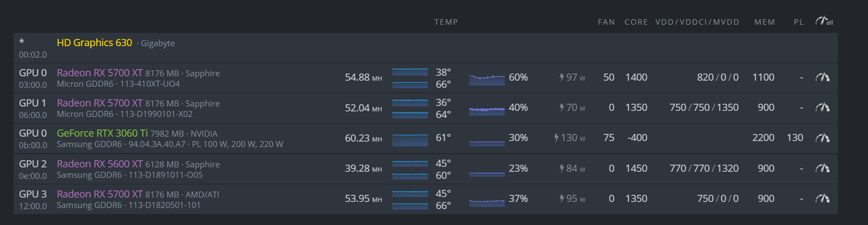Click the TEMP column header
Screen dimensions: 868x225
pos(446,22)
